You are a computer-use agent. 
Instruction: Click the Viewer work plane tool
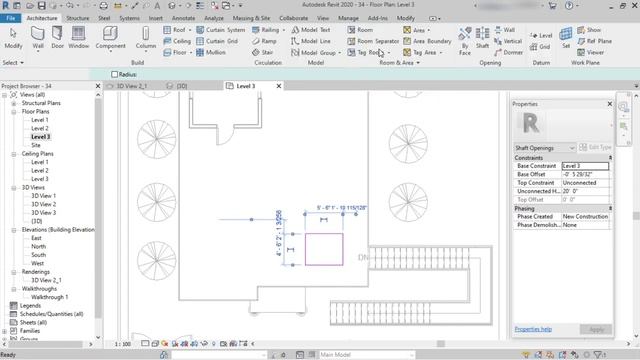[x=591, y=52]
